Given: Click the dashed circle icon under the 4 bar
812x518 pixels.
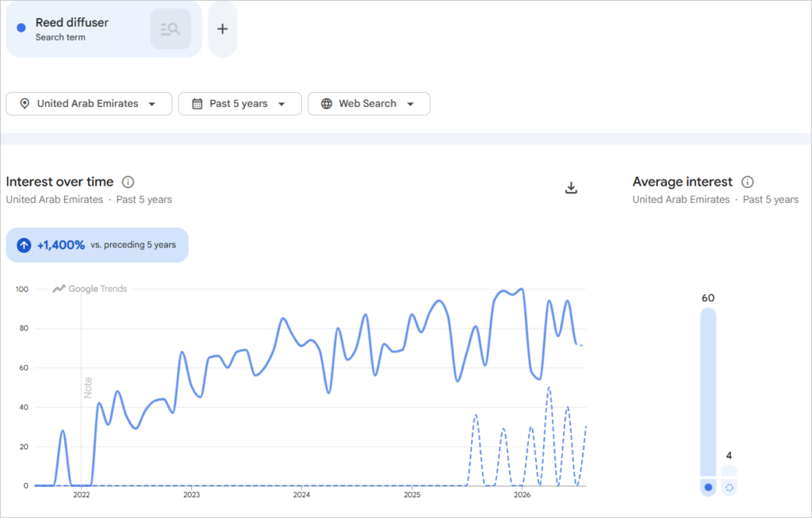Looking at the screenshot, I should coord(730,487).
